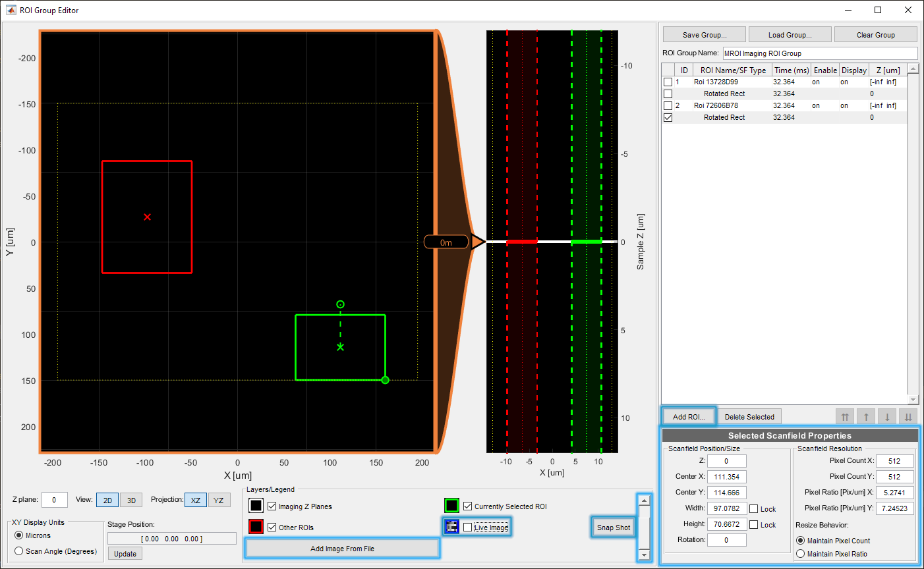Click the move down single arrow button
Image resolution: width=924 pixels, height=569 pixels.
click(887, 417)
